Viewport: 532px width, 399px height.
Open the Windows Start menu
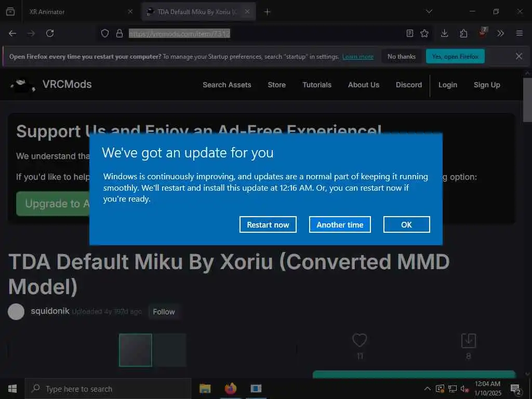[x=12, y=389]
